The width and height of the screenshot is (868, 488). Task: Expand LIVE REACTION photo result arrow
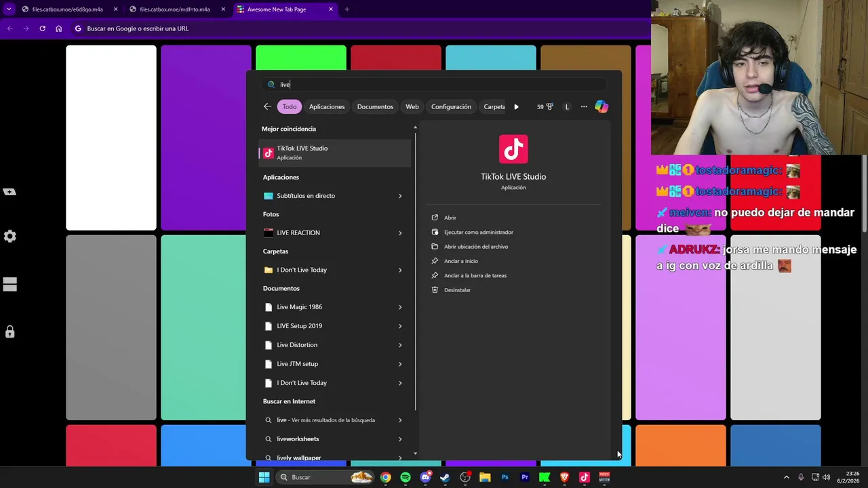click(x=400, y=233)
